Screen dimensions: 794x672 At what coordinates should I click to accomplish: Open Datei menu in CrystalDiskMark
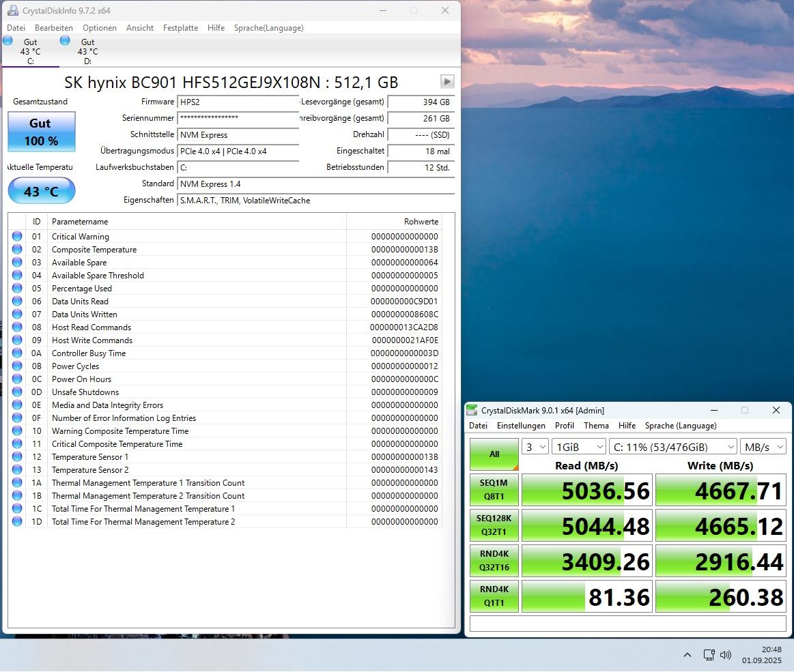478,426
